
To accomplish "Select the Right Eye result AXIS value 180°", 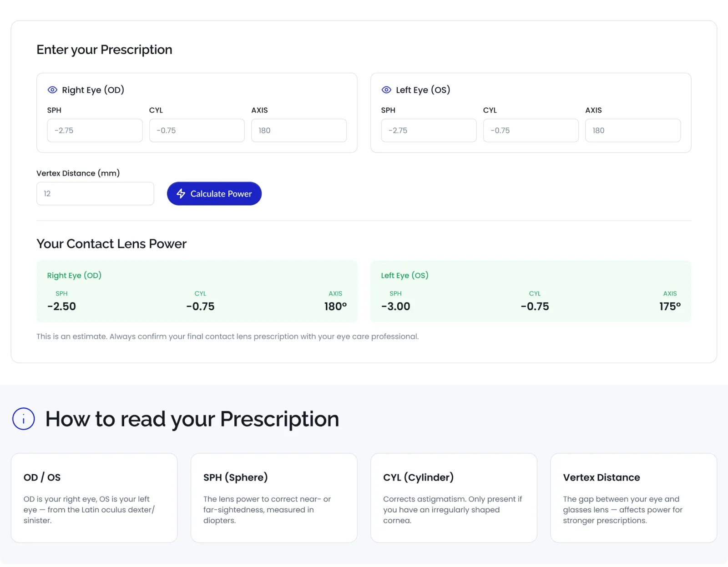I will 335,306.
